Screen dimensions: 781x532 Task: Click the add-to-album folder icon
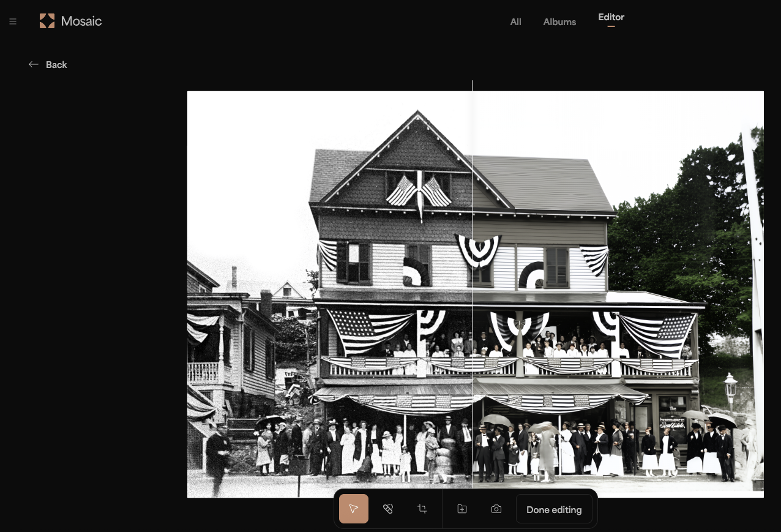pos(462,509)
